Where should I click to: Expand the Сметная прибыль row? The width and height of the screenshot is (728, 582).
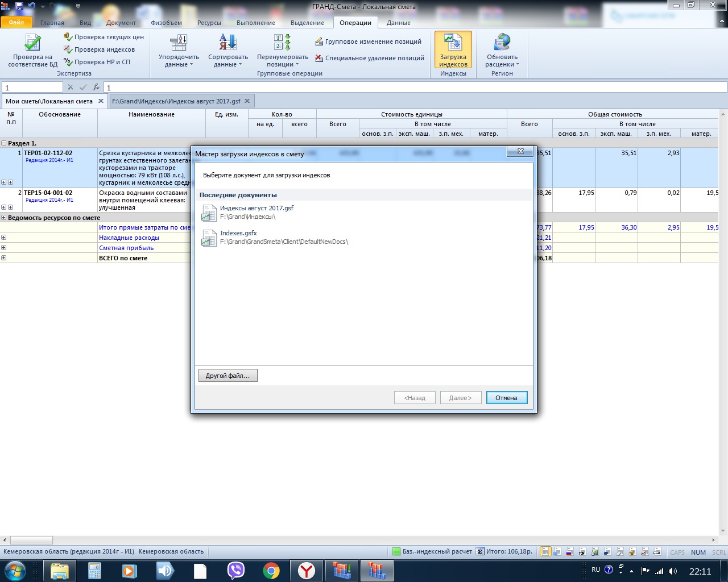[4, 248]
